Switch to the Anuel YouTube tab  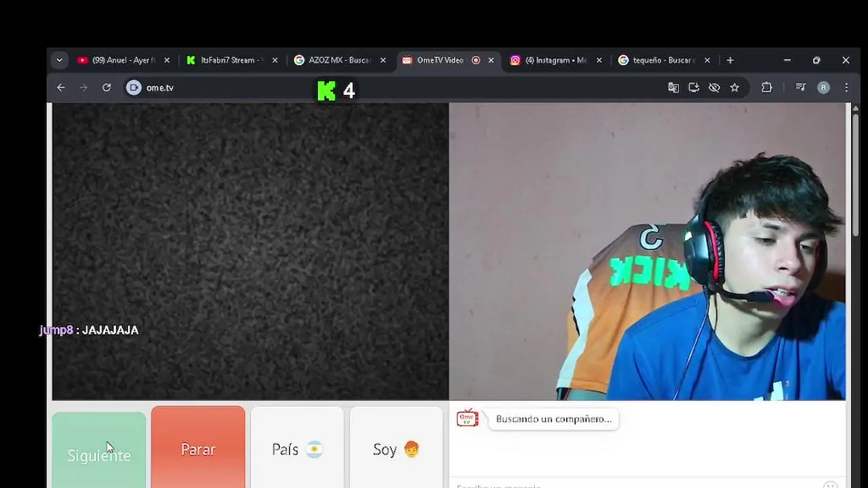pos(123,60)
